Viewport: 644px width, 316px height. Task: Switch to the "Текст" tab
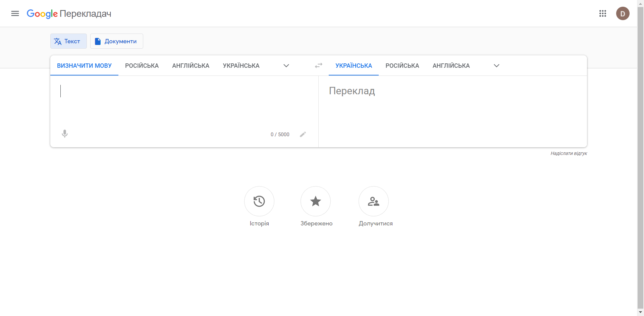click(x=68, y=41)
